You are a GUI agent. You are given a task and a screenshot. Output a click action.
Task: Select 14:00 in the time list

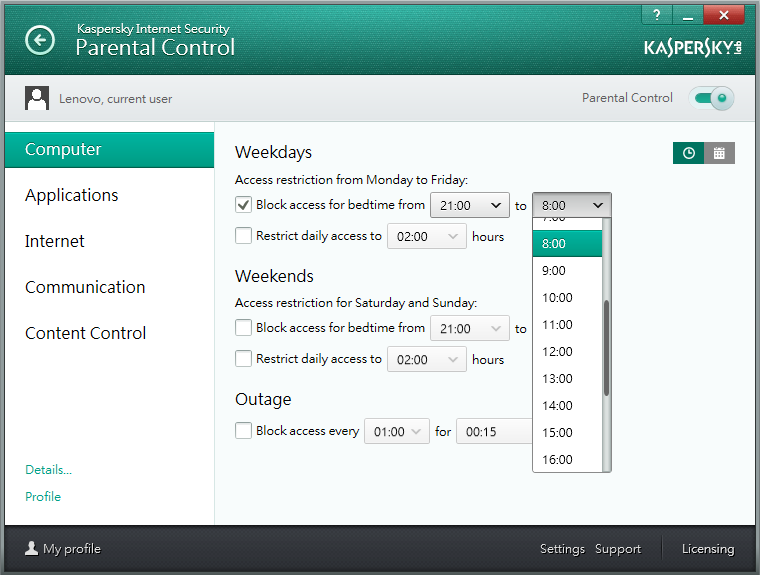tap(557, 406)
